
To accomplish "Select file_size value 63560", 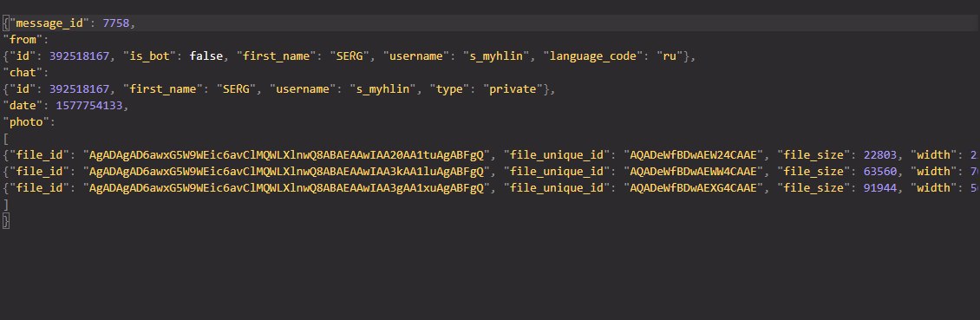I will (x=880, y=171).
